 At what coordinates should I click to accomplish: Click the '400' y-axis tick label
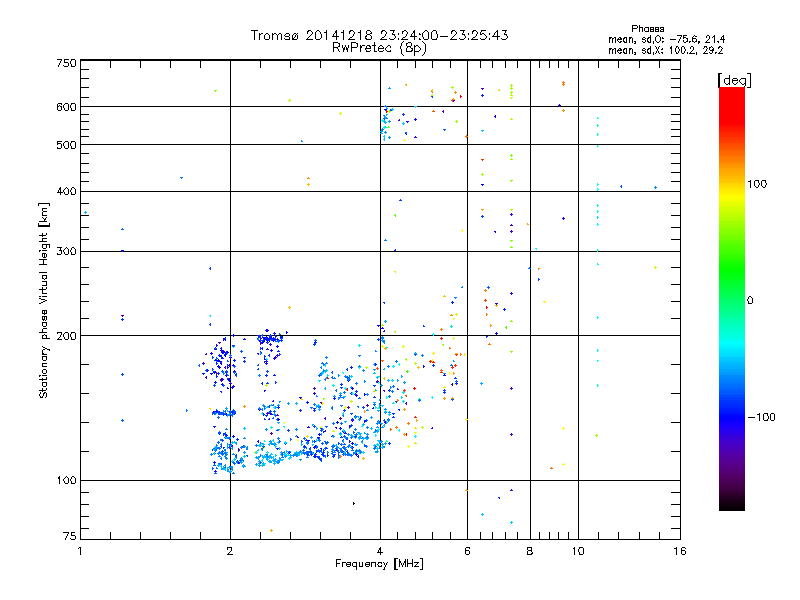click(x=66, y=191)
